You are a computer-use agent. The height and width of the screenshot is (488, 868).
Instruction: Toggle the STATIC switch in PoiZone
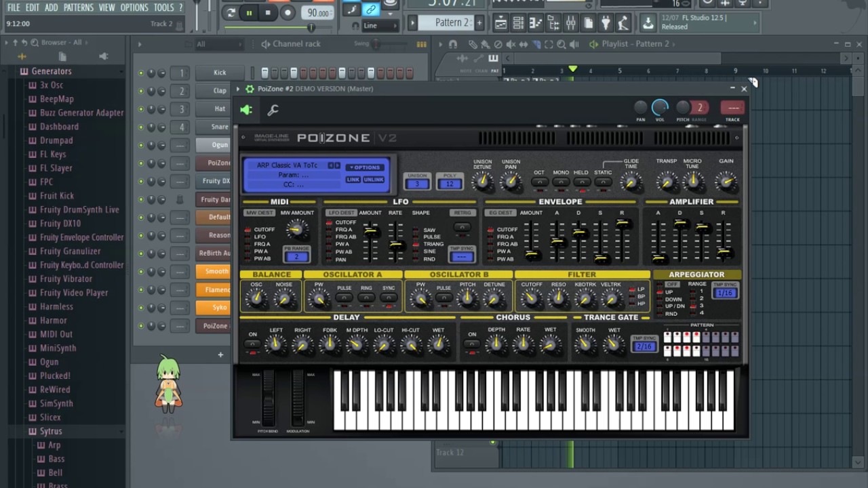coord(603,182)
